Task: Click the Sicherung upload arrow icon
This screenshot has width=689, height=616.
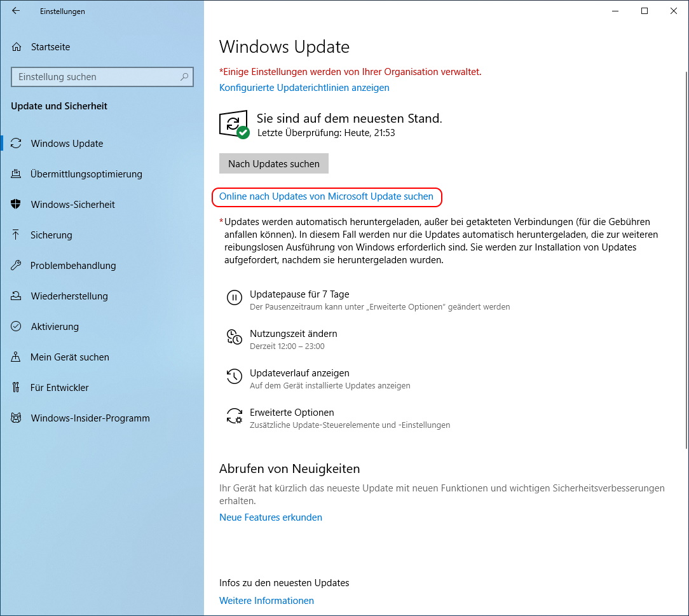Action: pos(16,235)
